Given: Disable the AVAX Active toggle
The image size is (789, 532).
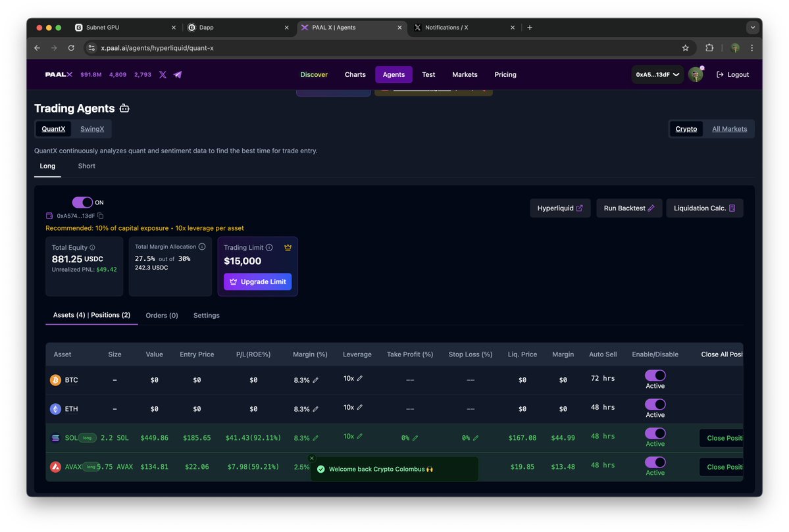Looking at the screenshot, I should (655, 462).
